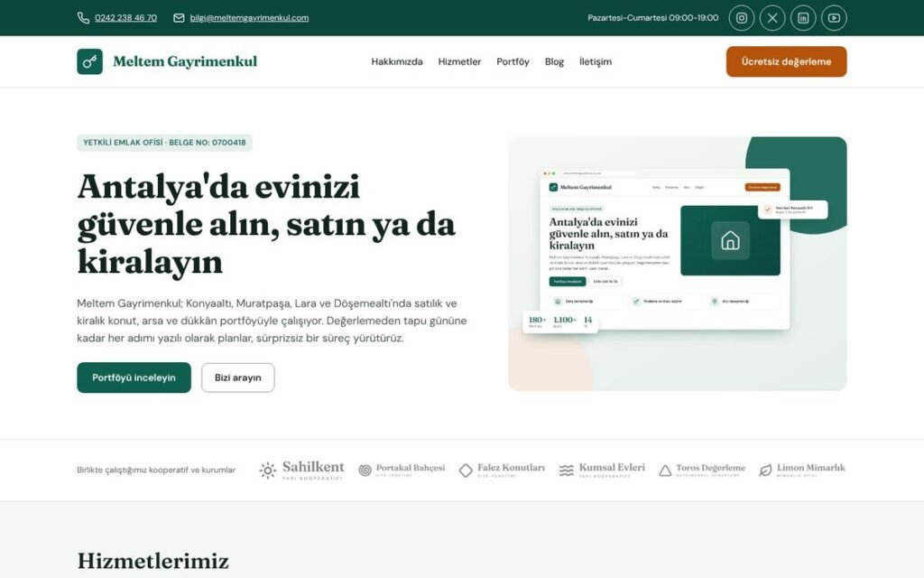Click the Sahilkent sun logo
The width and height of the screenshot is (924, 578).
[267, 470]
